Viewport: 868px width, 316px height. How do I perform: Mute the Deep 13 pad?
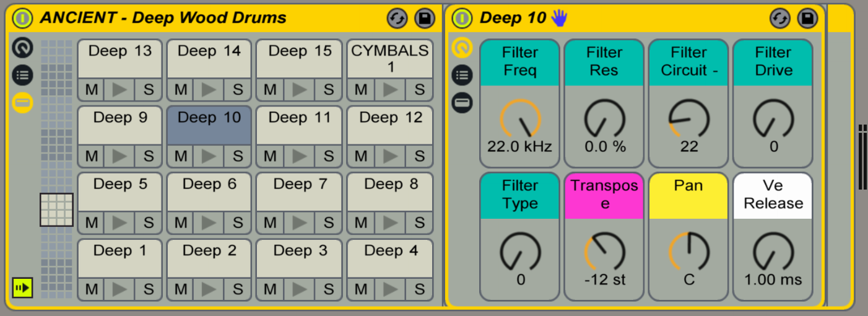[x=92, y=90]
